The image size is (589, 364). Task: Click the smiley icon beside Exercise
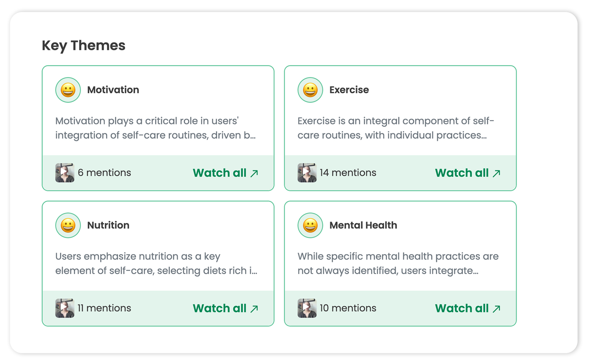click(310, 90)
